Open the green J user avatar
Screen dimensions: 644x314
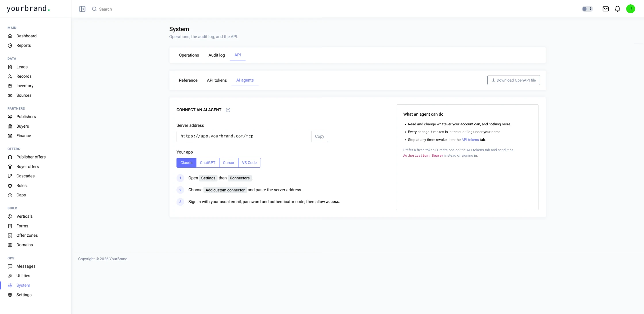pyautogui.click(x=630, y=9)
